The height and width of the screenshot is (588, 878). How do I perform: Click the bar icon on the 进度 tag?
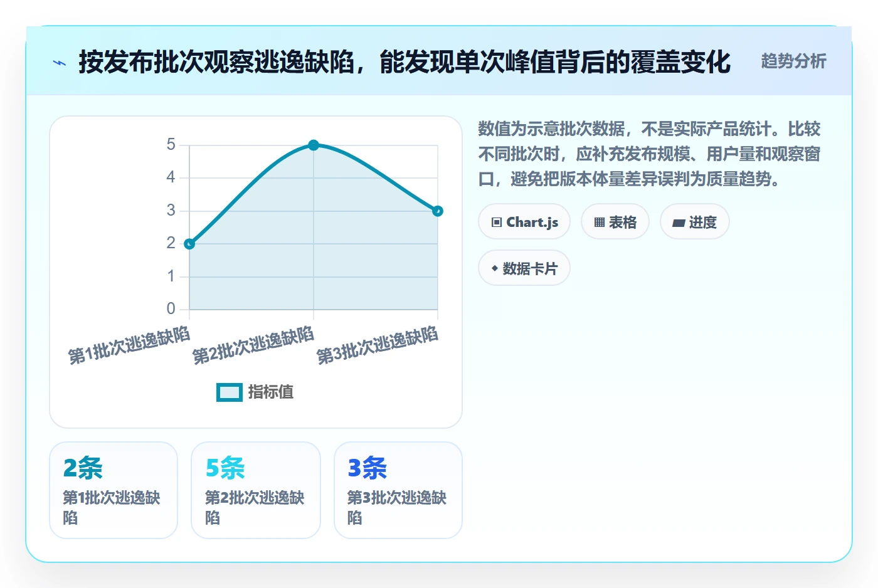[x=679, y=223]
